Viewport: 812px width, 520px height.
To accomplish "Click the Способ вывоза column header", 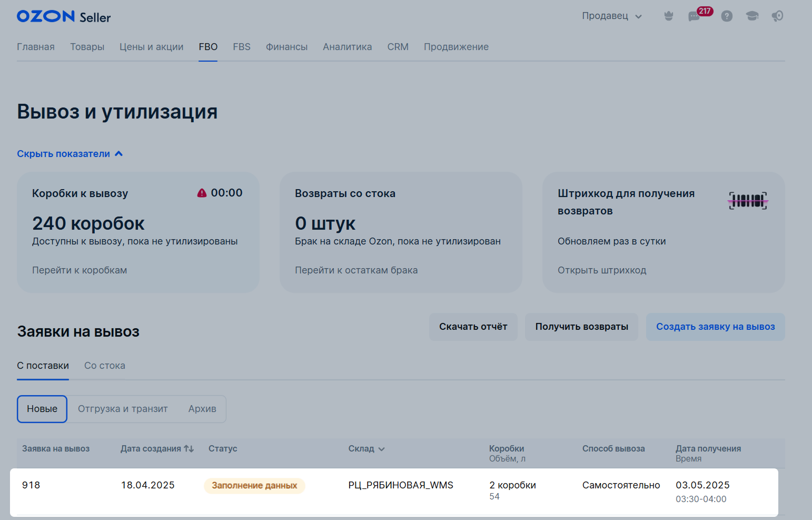I will coord(613,449).
